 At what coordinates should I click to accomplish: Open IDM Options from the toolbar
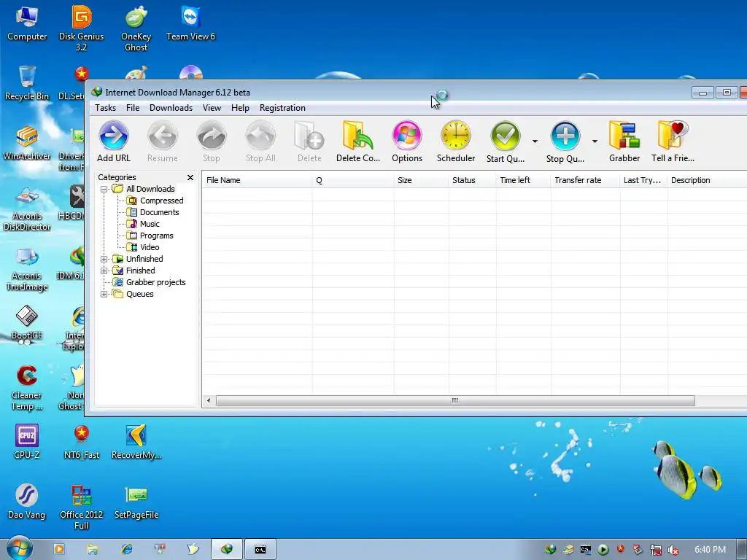(x=407, y=141)
